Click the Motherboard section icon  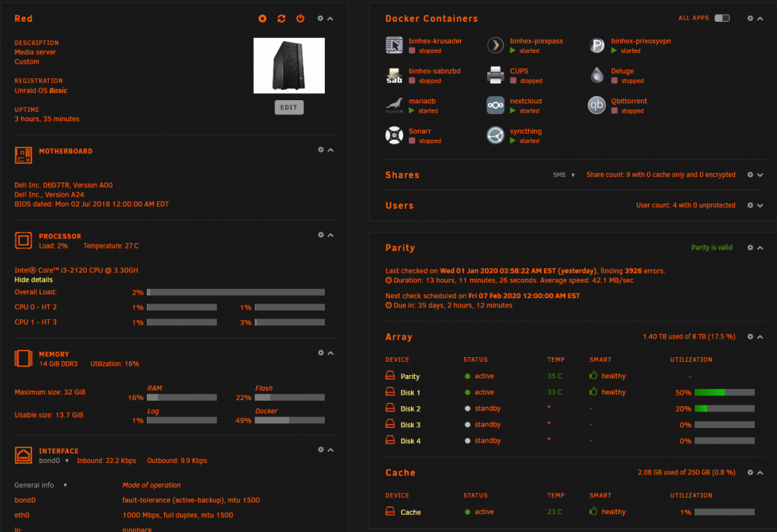[23, 155]
